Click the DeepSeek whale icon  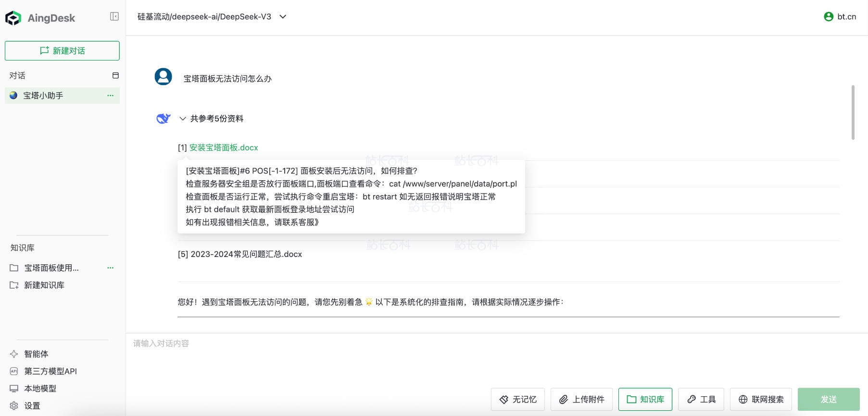164,118
